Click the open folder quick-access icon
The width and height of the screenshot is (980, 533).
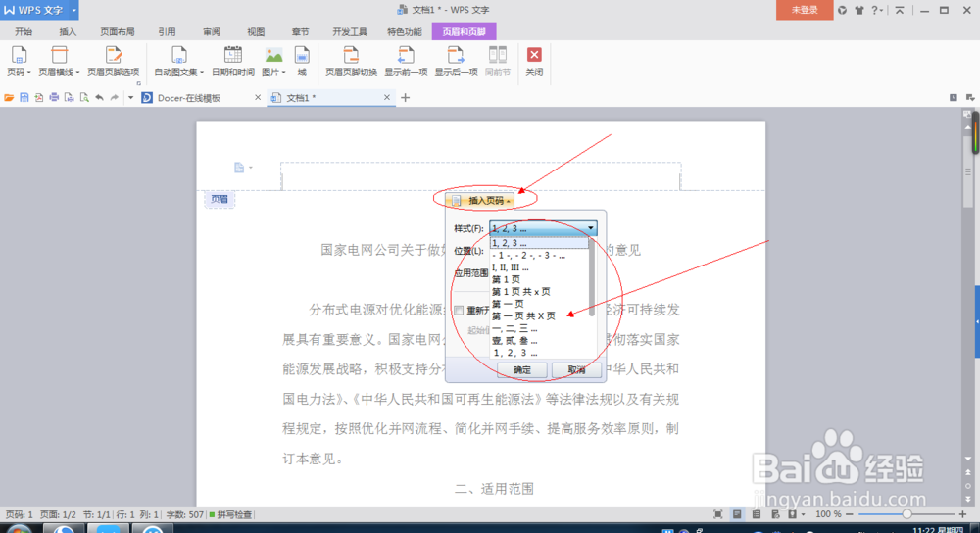coord(9,97)
